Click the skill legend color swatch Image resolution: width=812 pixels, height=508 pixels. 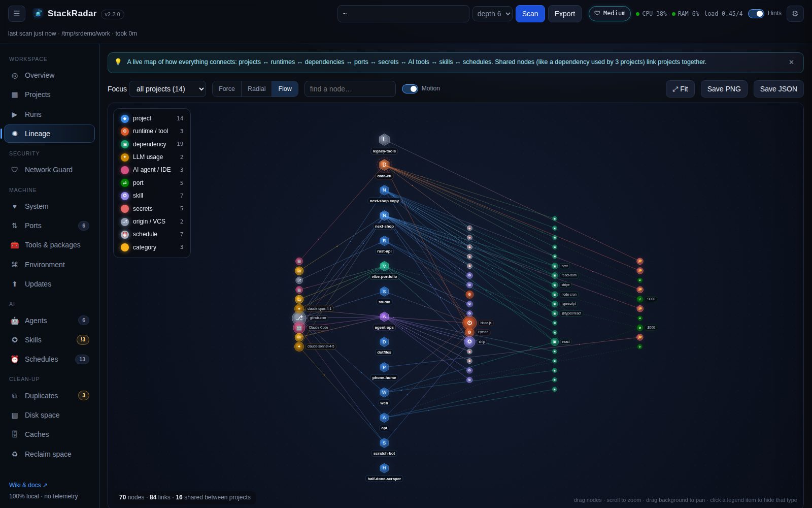(x=125, y=196)
